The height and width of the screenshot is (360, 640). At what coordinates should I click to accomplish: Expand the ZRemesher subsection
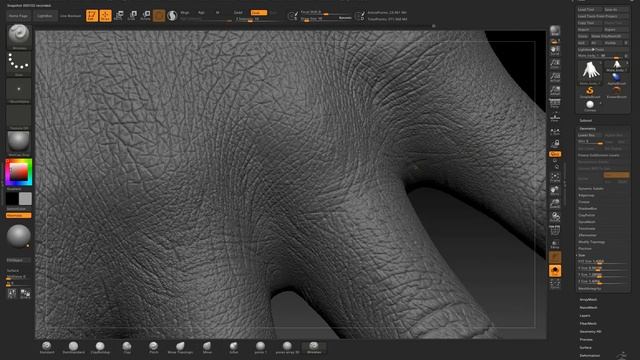click(x=587, y=235)
